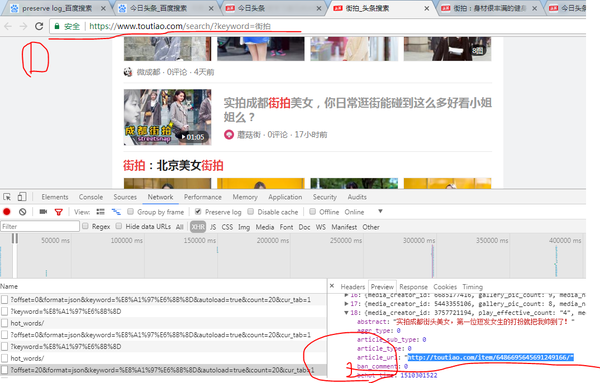The width and height of the screenshot is (600, 383).
Task: Filter requests by XHR type
Action: (x=198, y=227)
